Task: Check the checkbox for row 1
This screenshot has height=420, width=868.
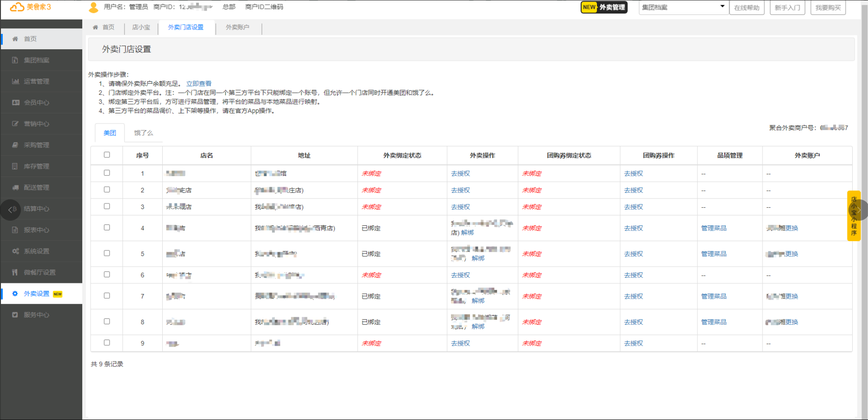Action: pos(107,173)
